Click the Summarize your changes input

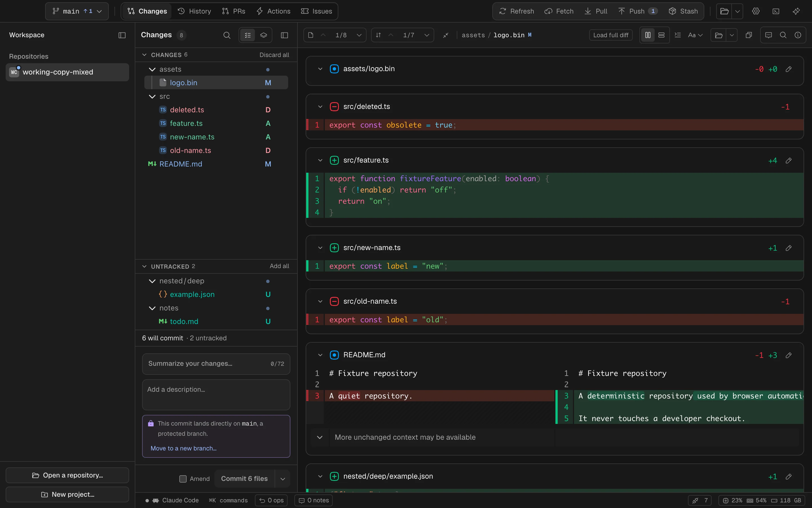click(216, 364)
